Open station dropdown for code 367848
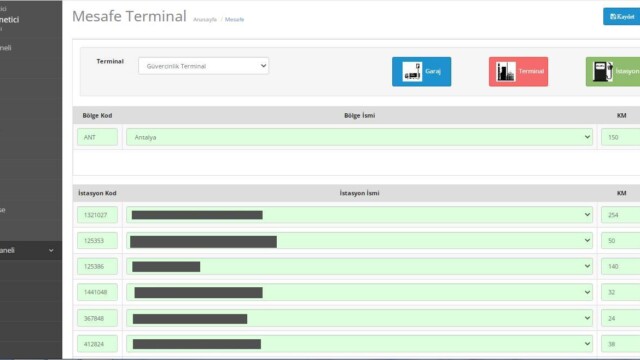Screen dimensions: 640x360 coord(359,318)
